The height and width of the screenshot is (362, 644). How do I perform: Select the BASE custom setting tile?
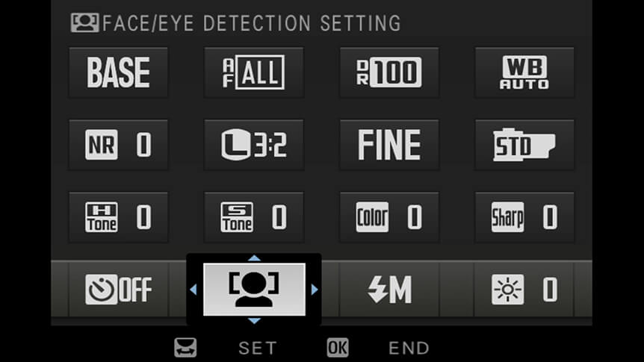pyautogui.click(x=118, y=72)
